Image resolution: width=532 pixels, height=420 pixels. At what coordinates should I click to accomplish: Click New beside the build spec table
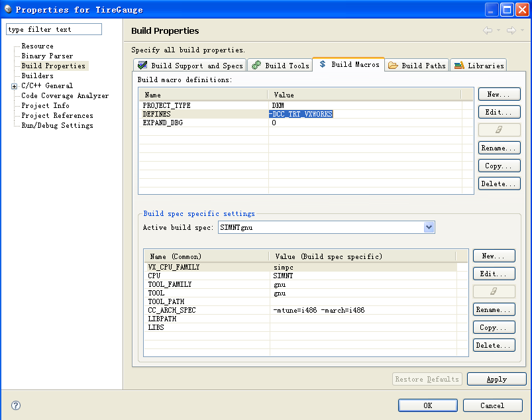point(494,256)
